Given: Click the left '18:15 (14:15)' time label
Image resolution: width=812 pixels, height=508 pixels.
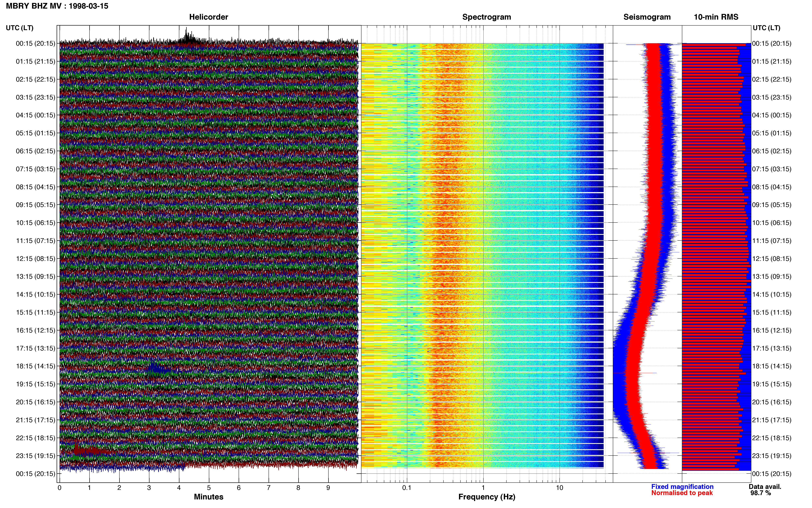Looking at the screenshot, I should click(x=35, y=366).
